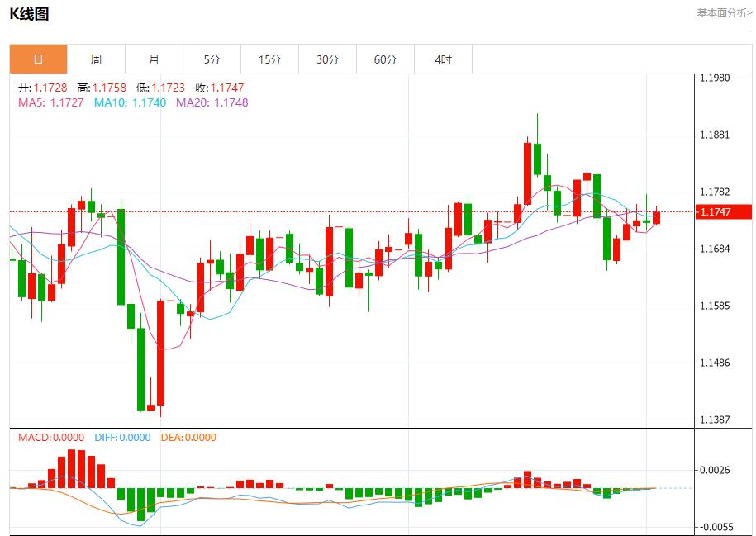Select the 5分 five-minute chart tab
The image size is (756, 536).
[x=212, y=59]
